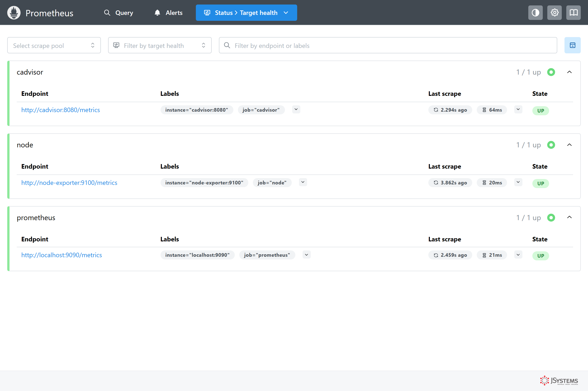
Task: Go to the Alerts page
Action: point(168,12)
